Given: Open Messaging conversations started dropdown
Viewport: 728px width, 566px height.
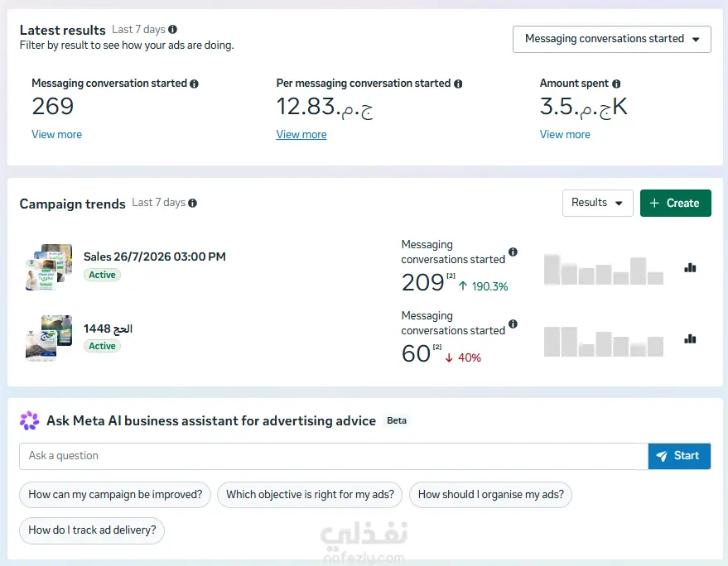Looking at the screenshot, I should [x=612, y=39].
